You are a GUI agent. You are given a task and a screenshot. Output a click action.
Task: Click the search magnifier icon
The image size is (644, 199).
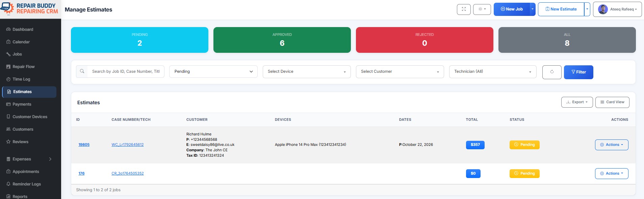pyautogui.click(x=82, y=71)
